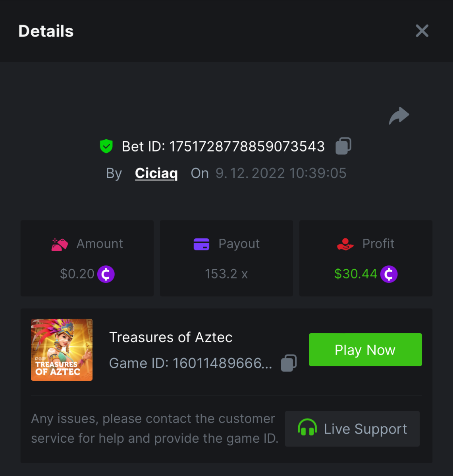
Task: Click the share arrow icon
Action: [x=399, y=116]
